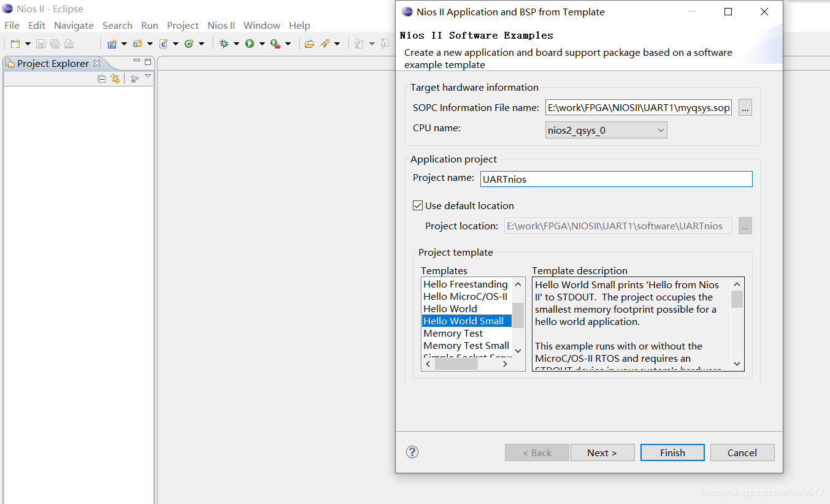Open the New C/C++ Project dropdown arrow

click(124, 44)
